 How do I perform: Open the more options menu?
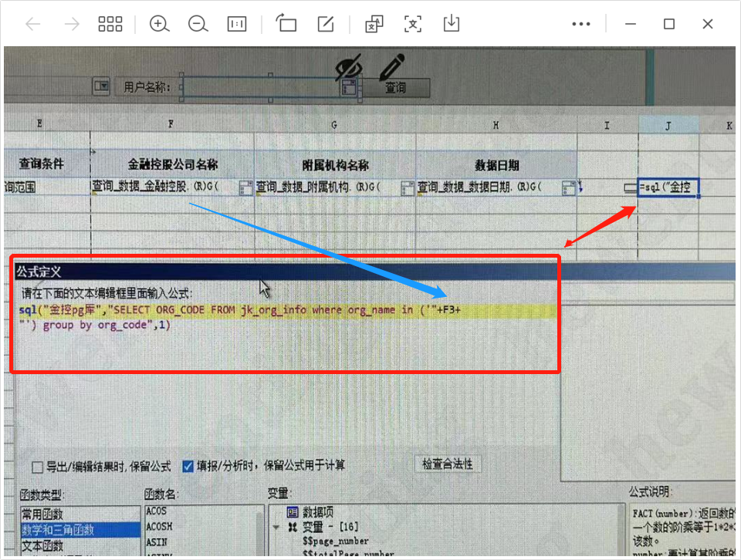580,24
